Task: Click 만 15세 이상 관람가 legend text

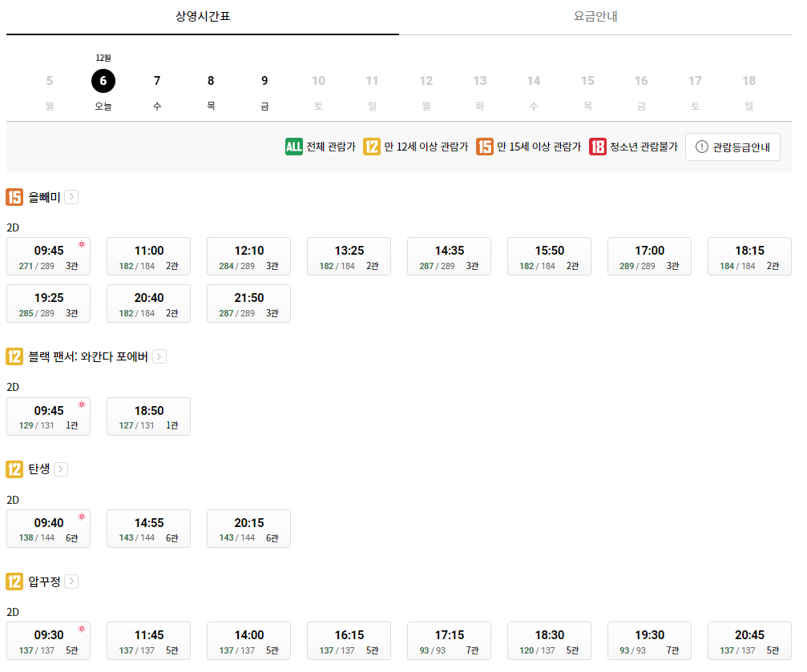Action: click(539, 147)
